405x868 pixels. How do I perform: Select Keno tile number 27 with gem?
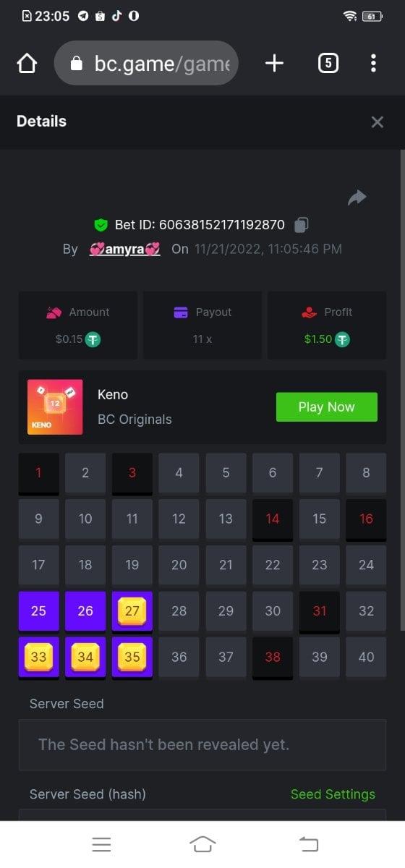point(132,611)
